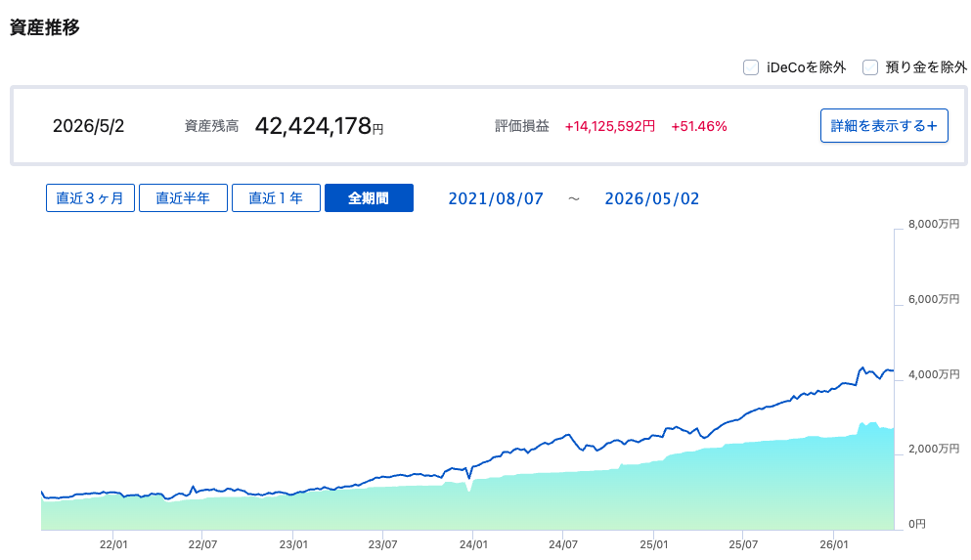Click the profit value +14,125,592円
971x560 pixels.
[x=610, y=126]
